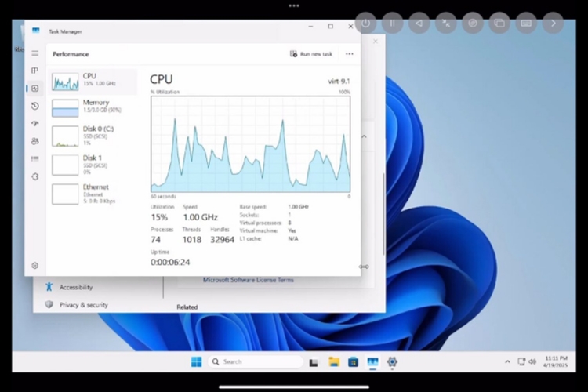Open Task Manager settings gear

point(34,266)
